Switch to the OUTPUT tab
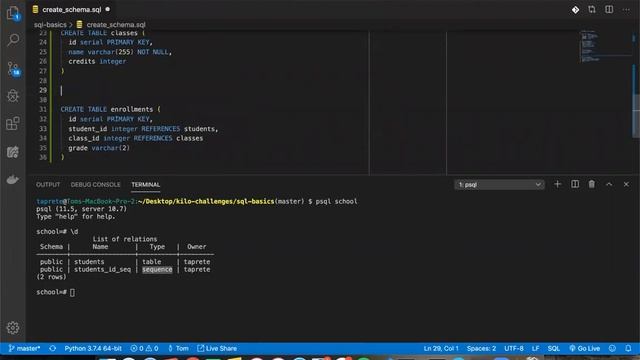 (48, 185)
